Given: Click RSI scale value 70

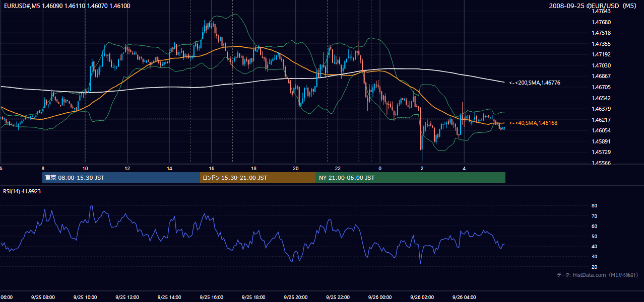Looking at the screenshot, I should 594,216.
